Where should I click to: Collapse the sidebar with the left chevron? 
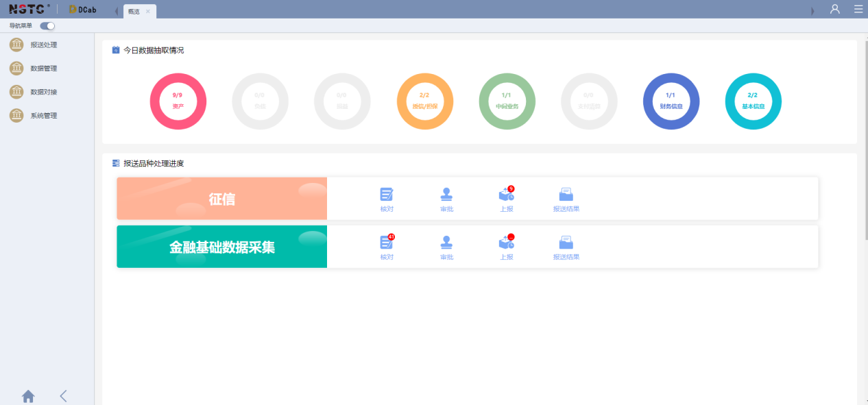pos(63,396)
